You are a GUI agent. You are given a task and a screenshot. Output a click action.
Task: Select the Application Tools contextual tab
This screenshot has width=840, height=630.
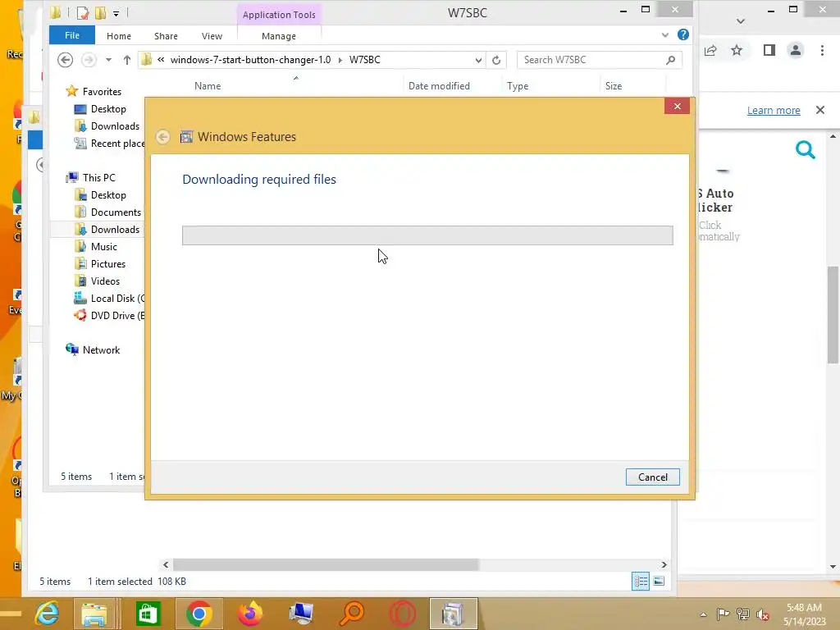(x=279, y=15)
